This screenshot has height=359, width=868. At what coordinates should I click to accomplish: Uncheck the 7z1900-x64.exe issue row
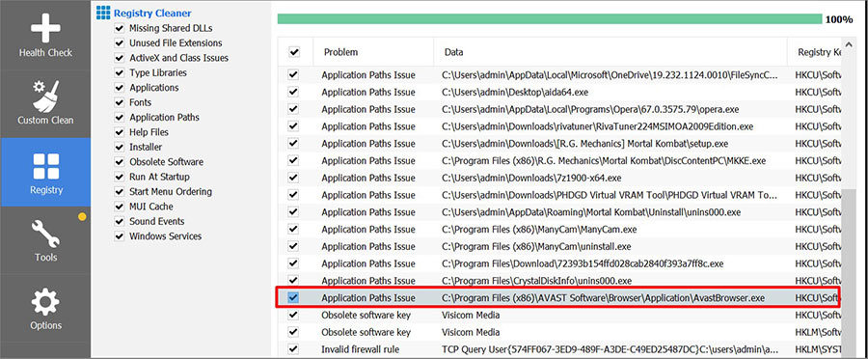click(293, 178)
